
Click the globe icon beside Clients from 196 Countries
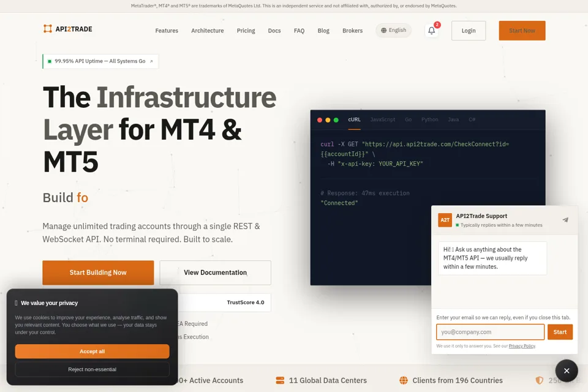pos(404,380)
